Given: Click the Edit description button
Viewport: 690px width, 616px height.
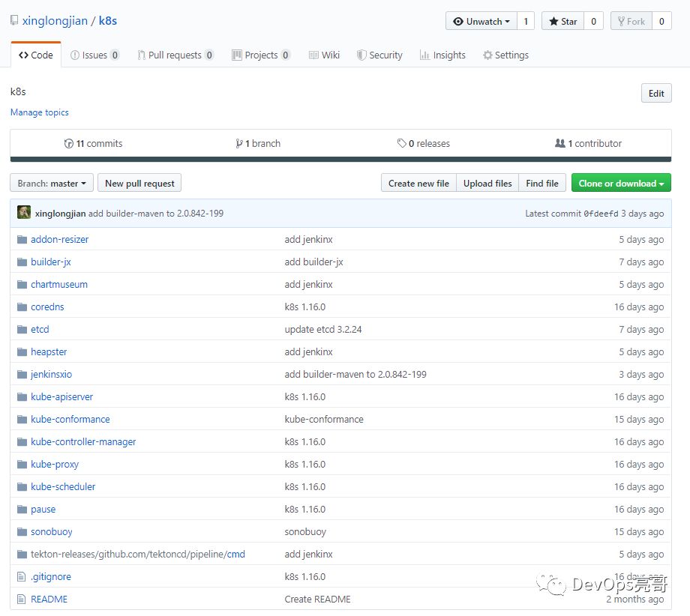Looking at the screenshot, I should point(656,93).
